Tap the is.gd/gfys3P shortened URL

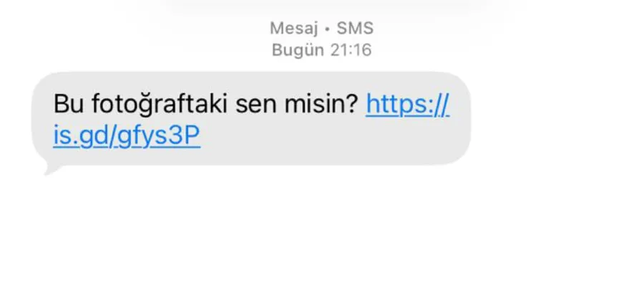pyautogui.click(x=127, y=136)
